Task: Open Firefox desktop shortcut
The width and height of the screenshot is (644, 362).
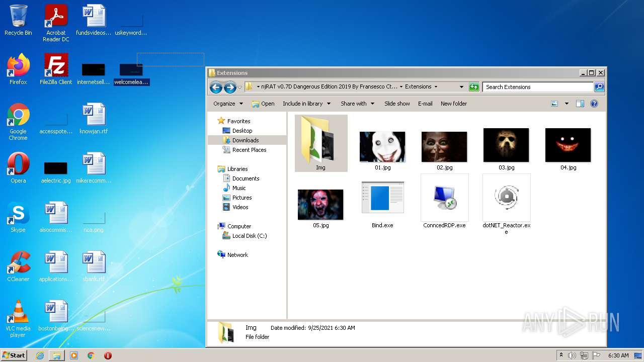Action: pyautogui.click(x=18, y=70)
